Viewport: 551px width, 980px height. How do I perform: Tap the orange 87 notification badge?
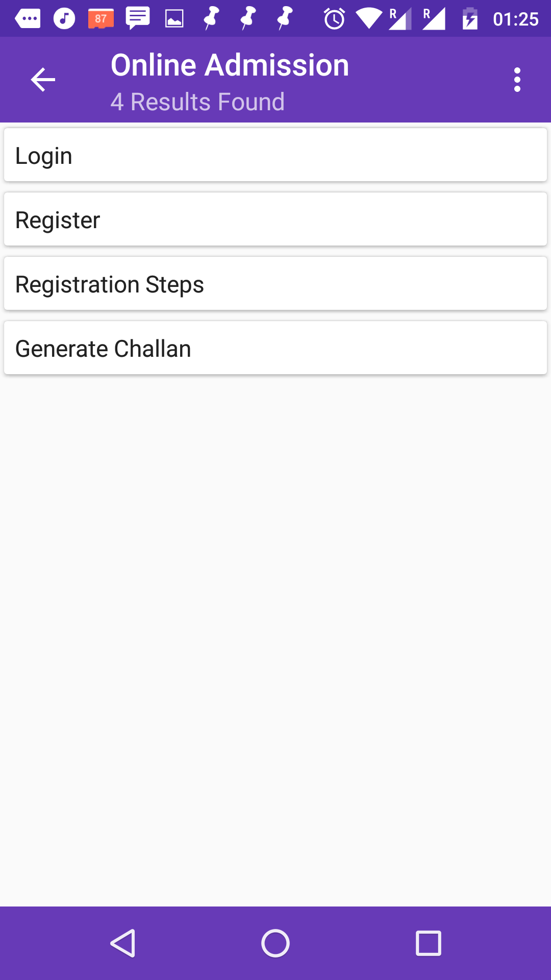click(101, 19)
